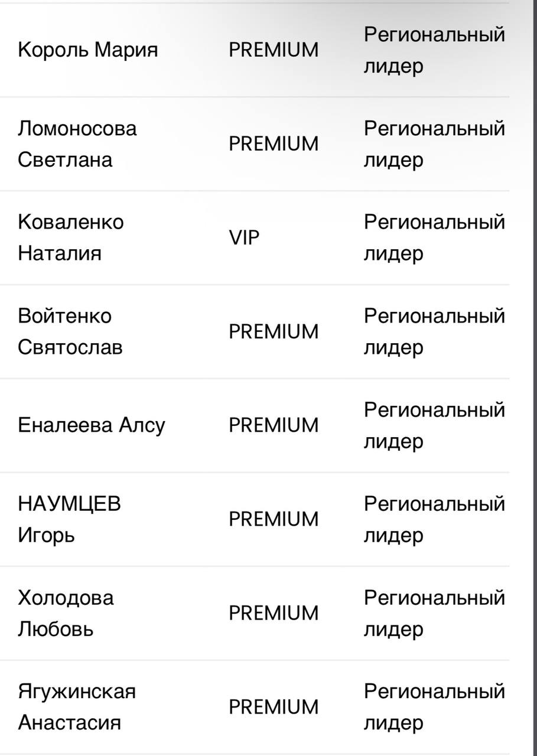Select Король Мария's PREMIUM status
Viewport: 537px width, 756px height.
tap(274, 50)
